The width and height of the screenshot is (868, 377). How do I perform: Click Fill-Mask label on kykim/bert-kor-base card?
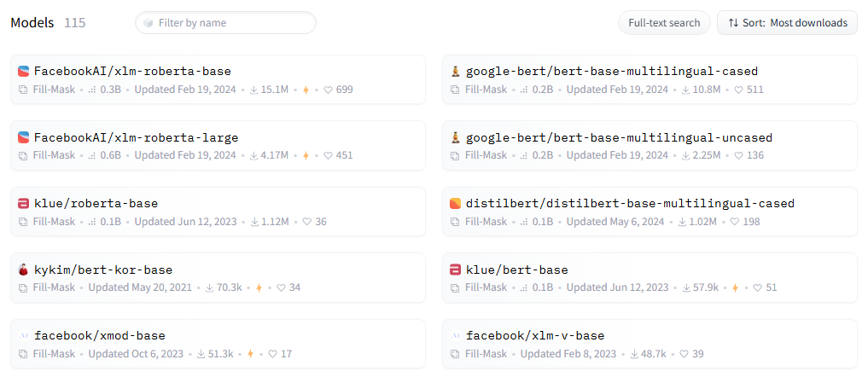[54, 288]
